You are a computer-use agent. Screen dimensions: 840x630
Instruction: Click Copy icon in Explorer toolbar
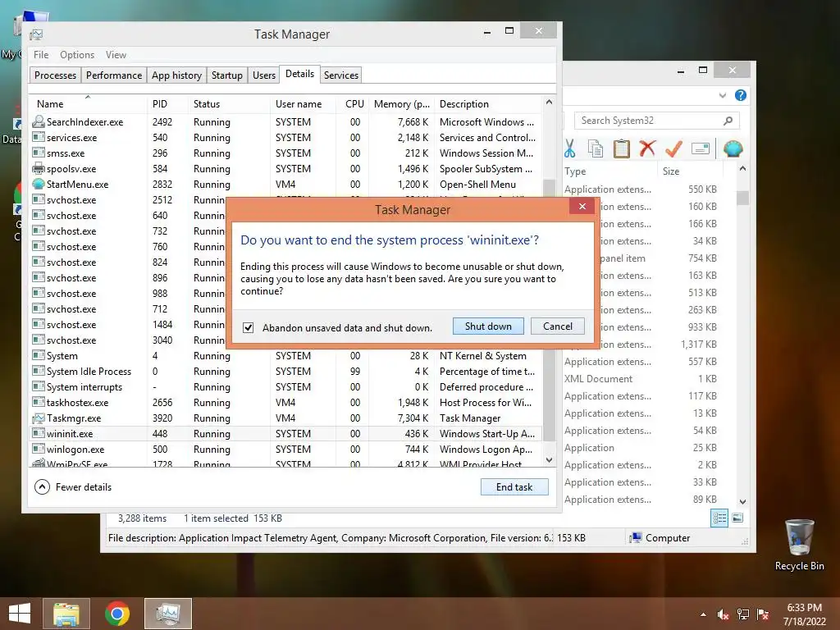tap(596, 148)
